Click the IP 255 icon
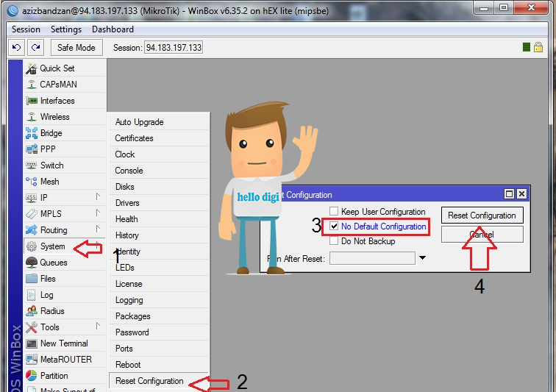Image resolution: width=556 pixels, height=392 pixels. 31,198
